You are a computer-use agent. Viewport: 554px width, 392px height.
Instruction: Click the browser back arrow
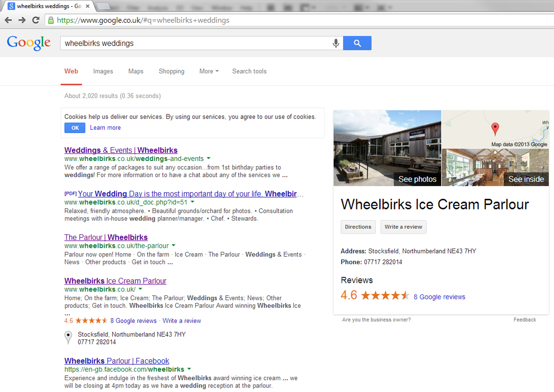click(x=8, y=20)
